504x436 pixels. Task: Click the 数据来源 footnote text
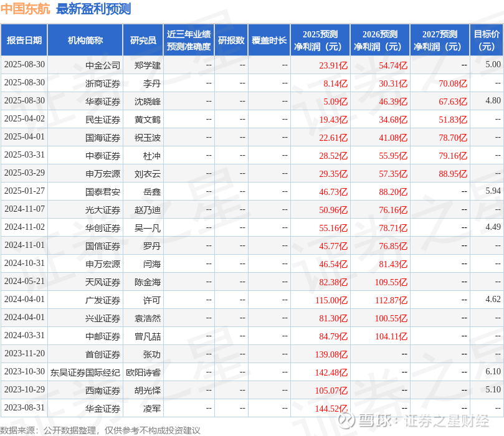pos(100,430)
